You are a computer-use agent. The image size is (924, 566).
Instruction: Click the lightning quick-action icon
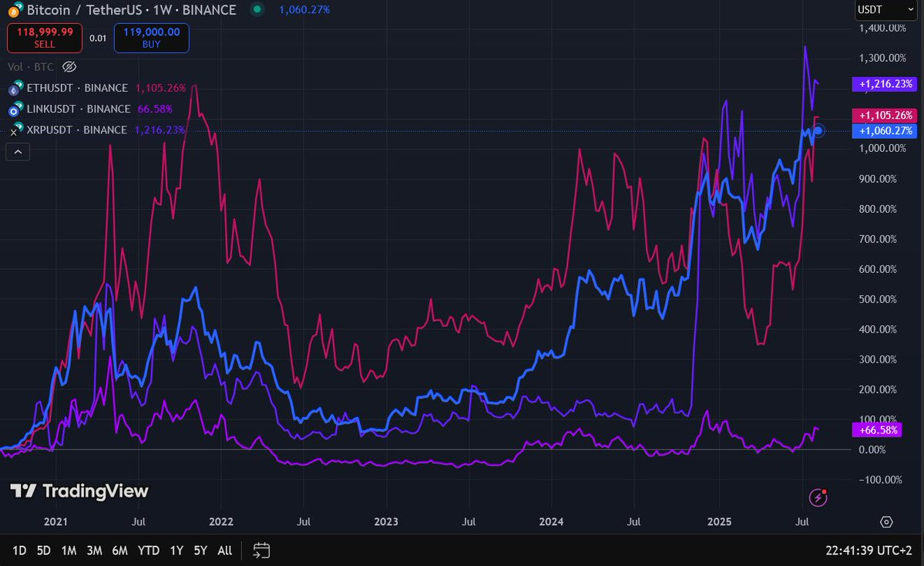[818, 498]
